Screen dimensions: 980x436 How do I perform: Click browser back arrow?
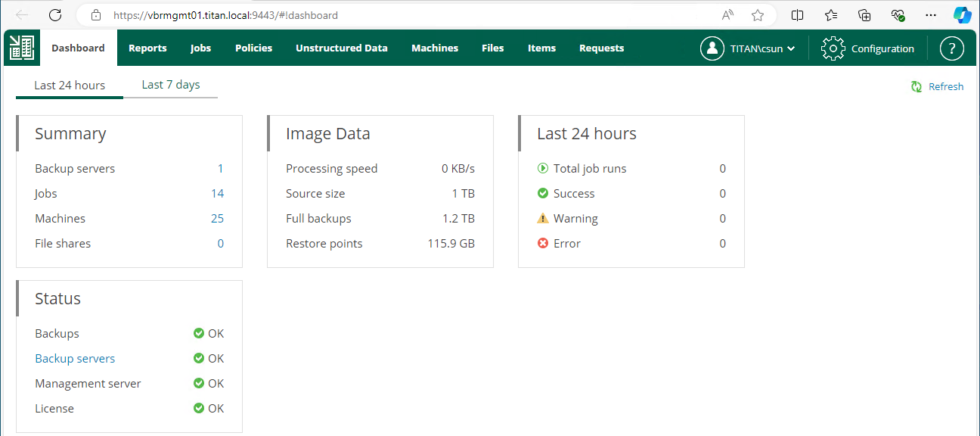pos(22,15)
